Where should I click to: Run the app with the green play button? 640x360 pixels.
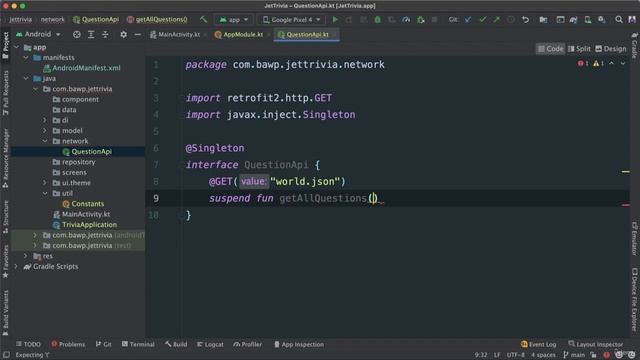[x=335, y=20]
